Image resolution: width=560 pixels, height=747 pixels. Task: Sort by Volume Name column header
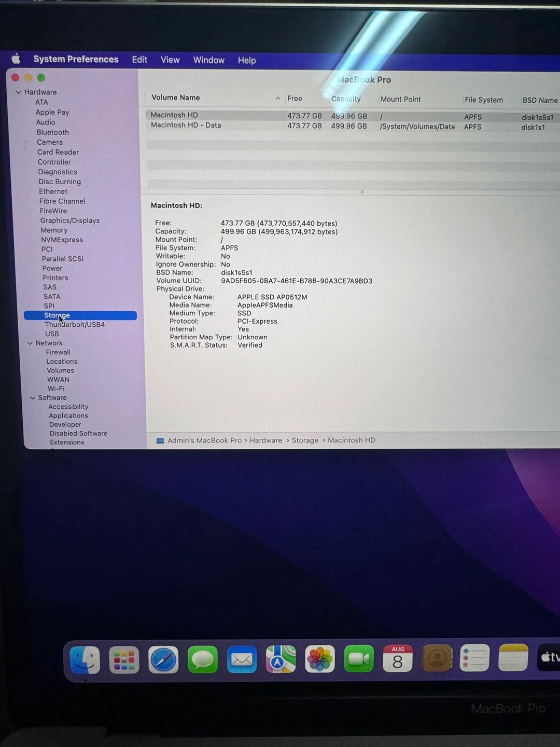176,98
